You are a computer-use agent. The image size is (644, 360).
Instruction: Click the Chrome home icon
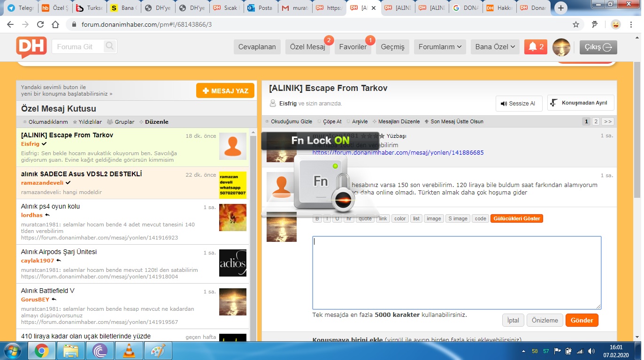pos(55,24)
